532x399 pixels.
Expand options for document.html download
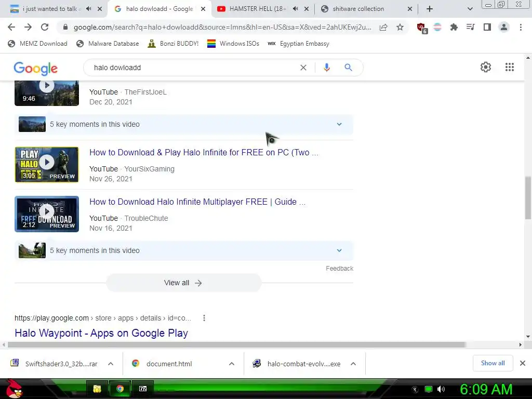[x=232, y=364]
